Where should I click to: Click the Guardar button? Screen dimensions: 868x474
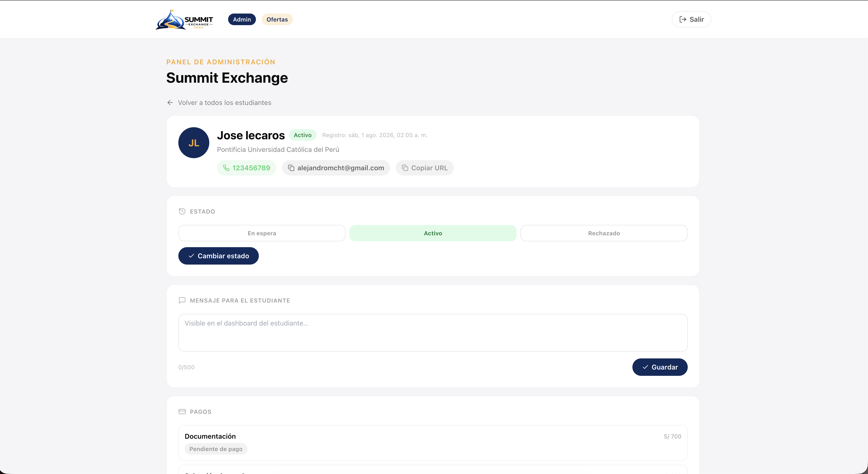(x=660, y=367)
